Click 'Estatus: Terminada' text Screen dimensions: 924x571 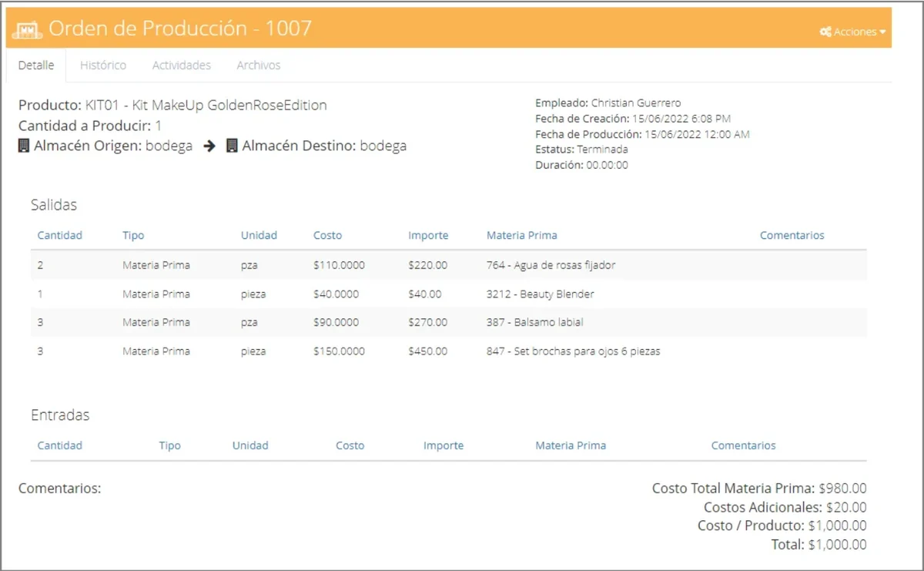point(581,149)
